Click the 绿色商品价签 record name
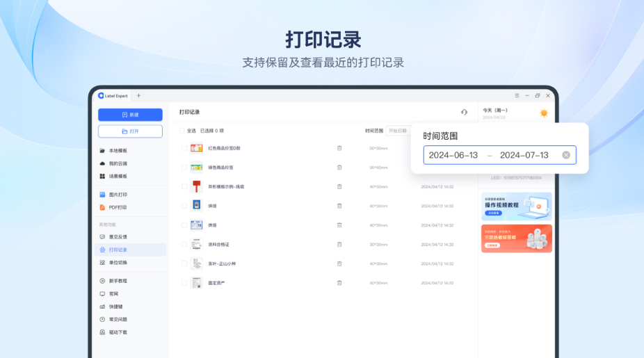Image resolution: width=644 pixels, height=358 pixels. click(x=220, y=168)
